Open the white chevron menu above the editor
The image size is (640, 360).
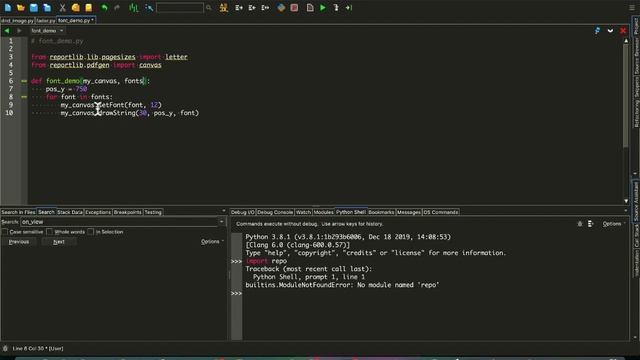610,31
